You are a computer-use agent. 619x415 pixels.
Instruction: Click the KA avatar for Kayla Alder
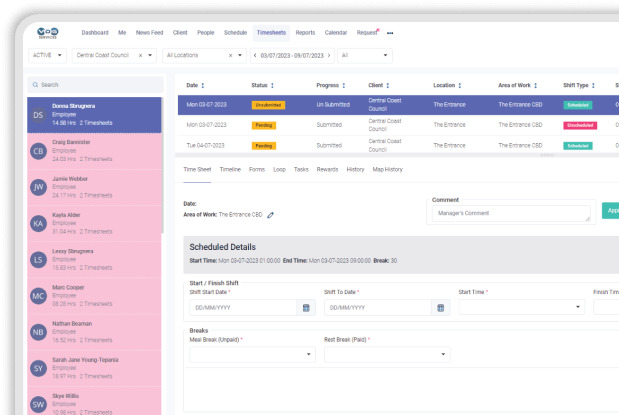coord(38,223)
